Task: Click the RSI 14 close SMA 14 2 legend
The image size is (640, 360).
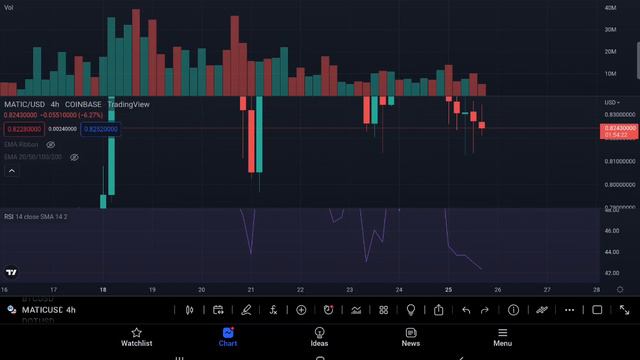Action: [x=36, y=217]
